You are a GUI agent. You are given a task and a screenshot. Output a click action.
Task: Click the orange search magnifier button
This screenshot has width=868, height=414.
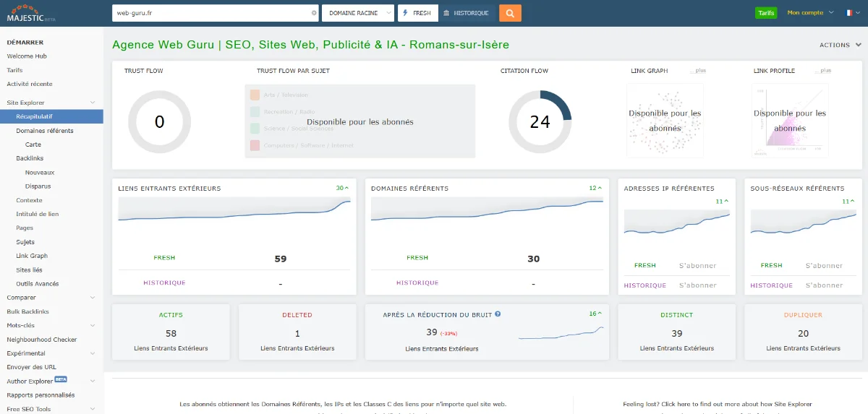pos(510,13)
